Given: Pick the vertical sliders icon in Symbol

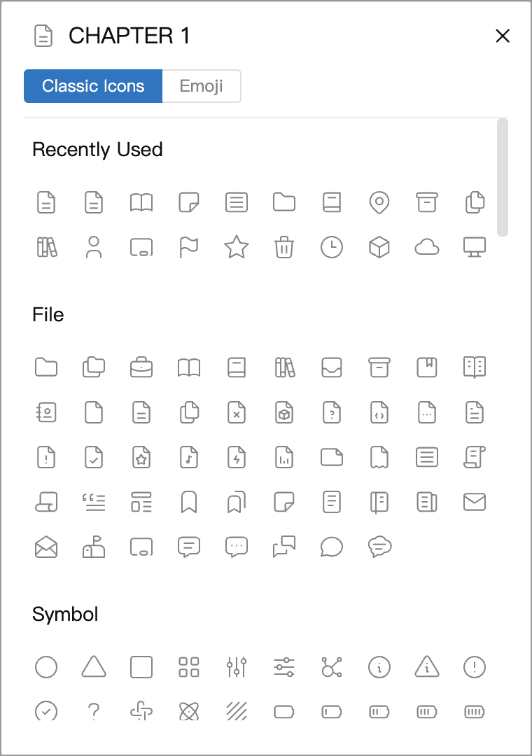Looking at the screenshot, I should pos(237,667).
